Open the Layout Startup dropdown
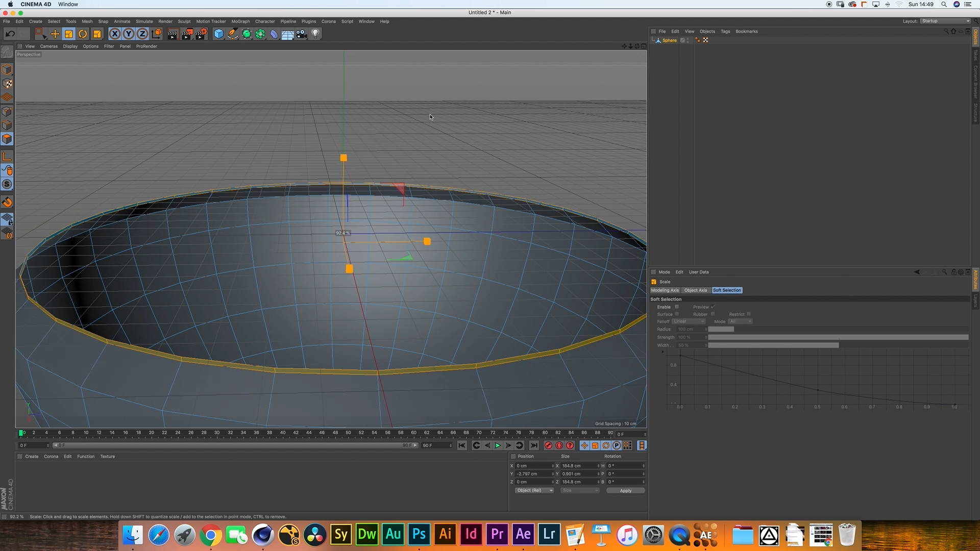Screen dimensions: 980x551 click(x=945, y=21)
